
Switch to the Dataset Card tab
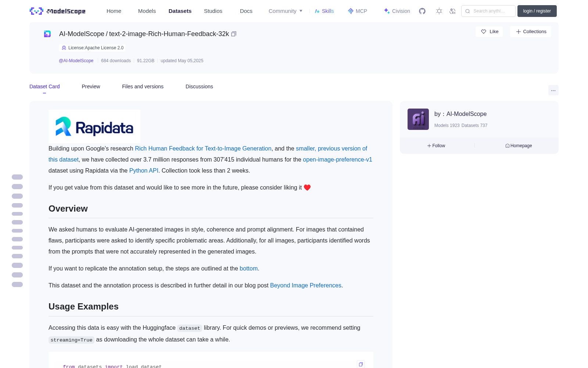click(44, 86)
